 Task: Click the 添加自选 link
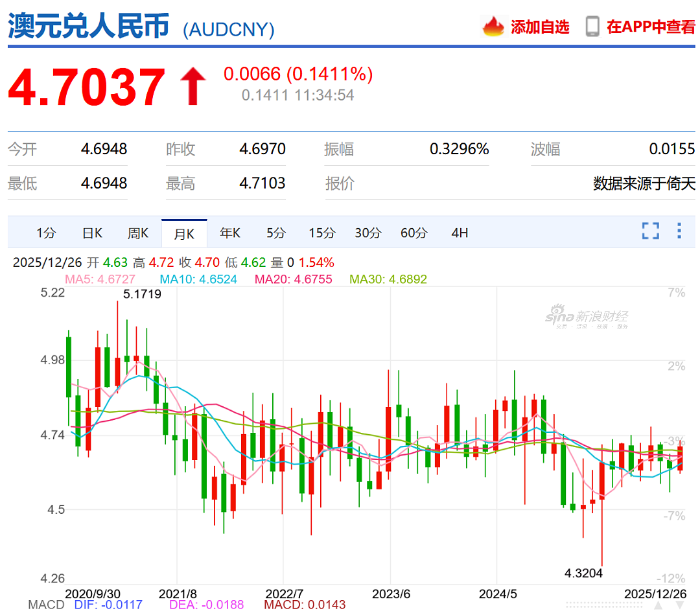[540, 27]
